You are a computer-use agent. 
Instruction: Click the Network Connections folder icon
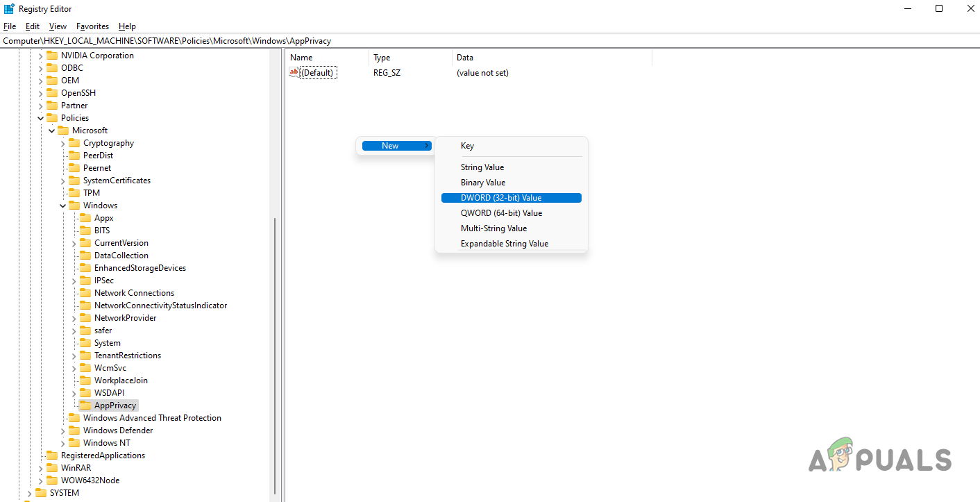[x=85, y=293]
